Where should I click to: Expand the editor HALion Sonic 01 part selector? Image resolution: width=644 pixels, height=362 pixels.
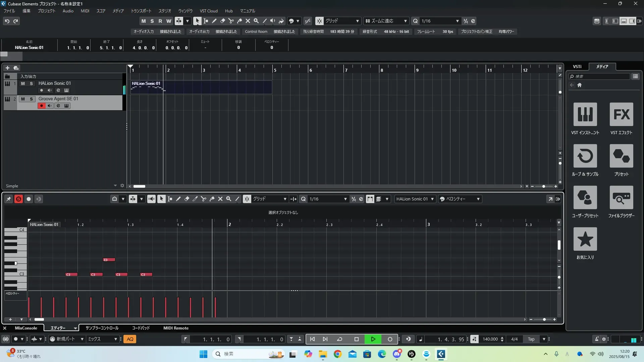click(x=432, y=199)
